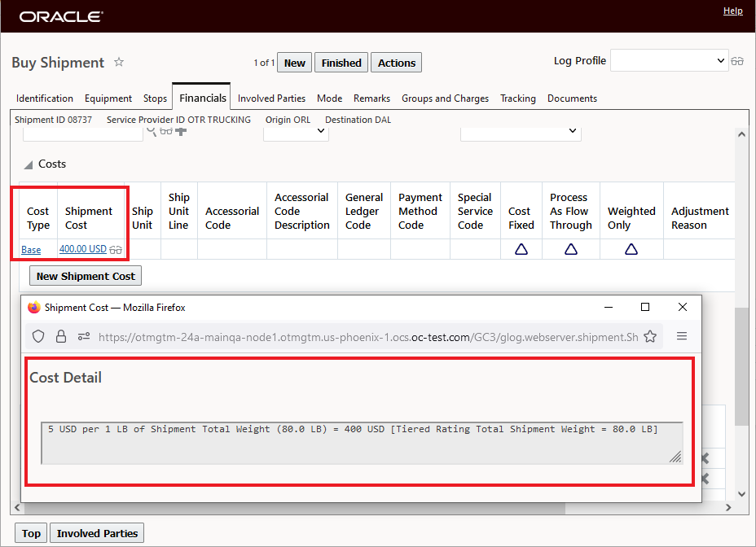
Task: Click the Firefox URL address bar
Action: pyautogui.click(x=345, y=336)
